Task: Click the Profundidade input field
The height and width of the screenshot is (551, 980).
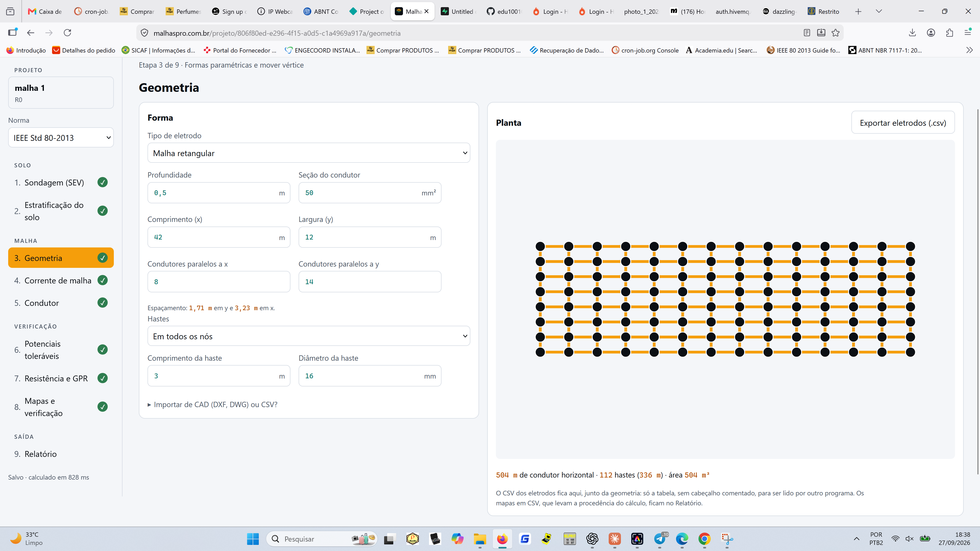Action: 219,193
